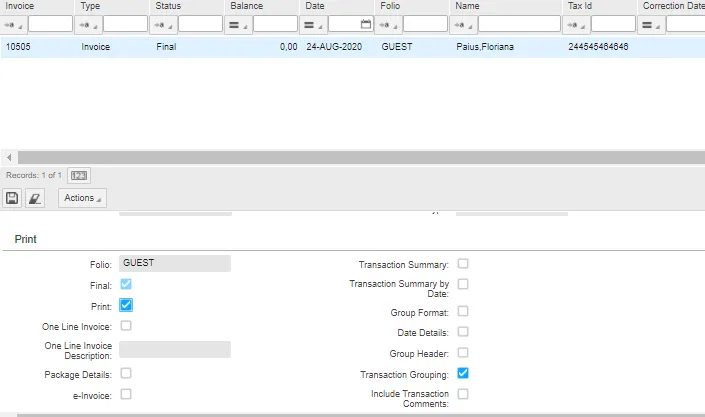Open Tax Id column filter operator dropdown
Screen dimensions: 705x417
point(576,25)
